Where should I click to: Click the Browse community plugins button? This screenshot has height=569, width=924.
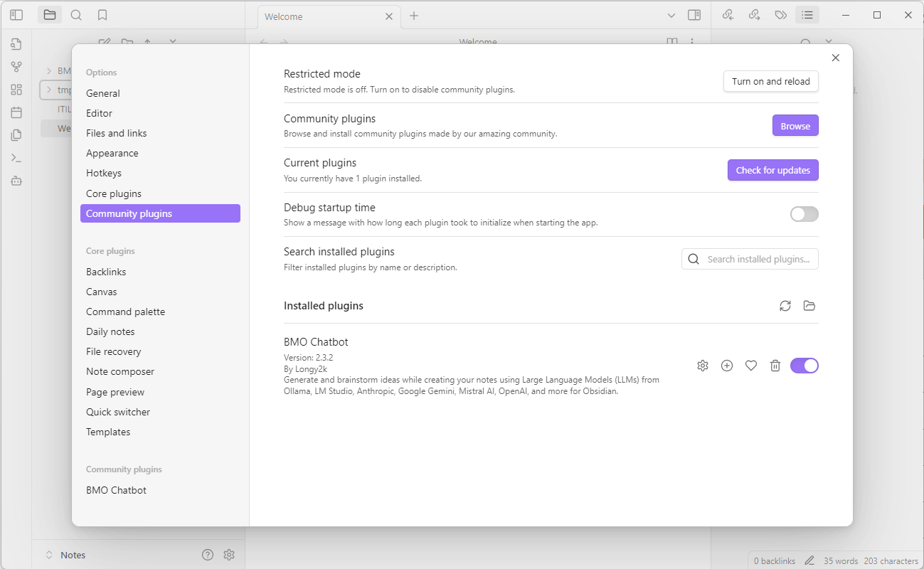pyautogui.click(x=795, y=126)
